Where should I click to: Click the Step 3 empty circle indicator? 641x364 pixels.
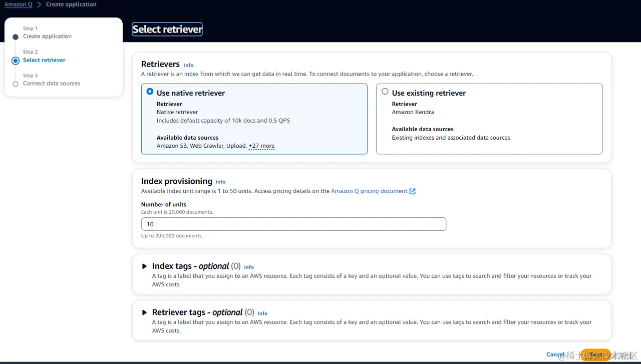pos(16,84)
